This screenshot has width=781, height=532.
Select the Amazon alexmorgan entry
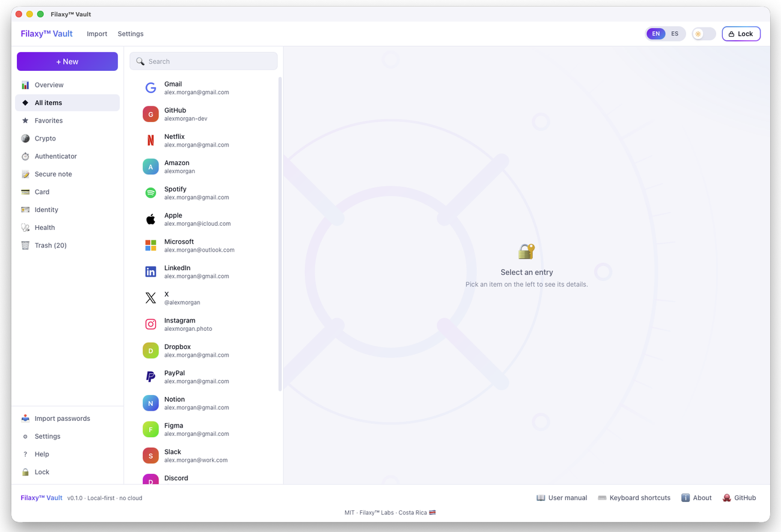pos(204,167)
